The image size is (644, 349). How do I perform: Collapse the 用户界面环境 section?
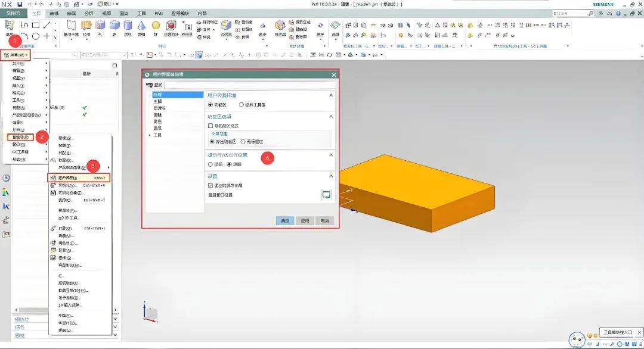point(330,94)
